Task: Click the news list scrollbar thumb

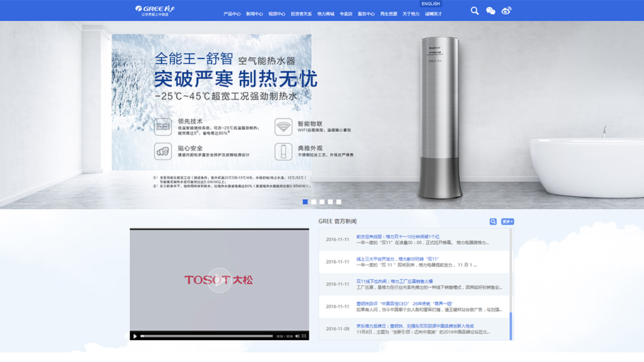Action: [x=511, y=326]
